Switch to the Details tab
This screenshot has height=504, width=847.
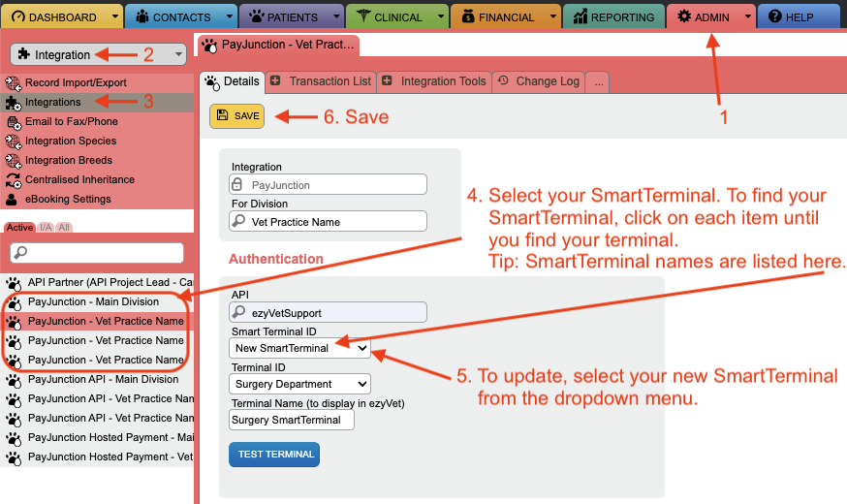click(x=233, y=82)
